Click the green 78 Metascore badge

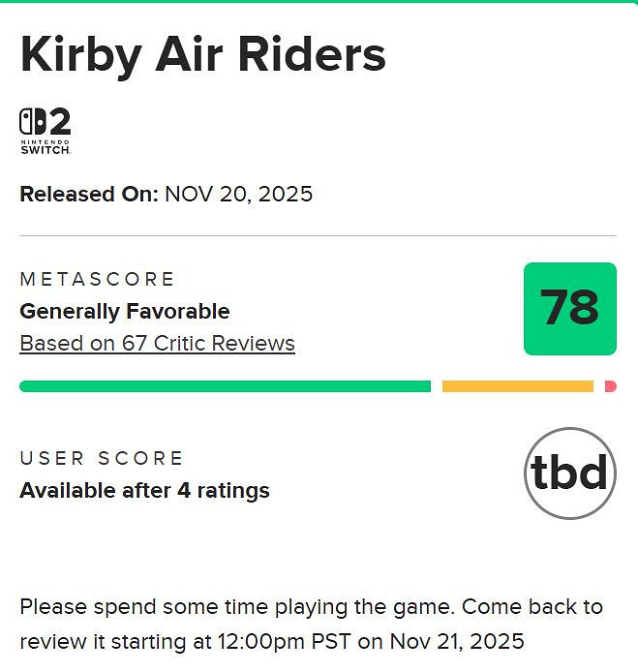(569, 308)
